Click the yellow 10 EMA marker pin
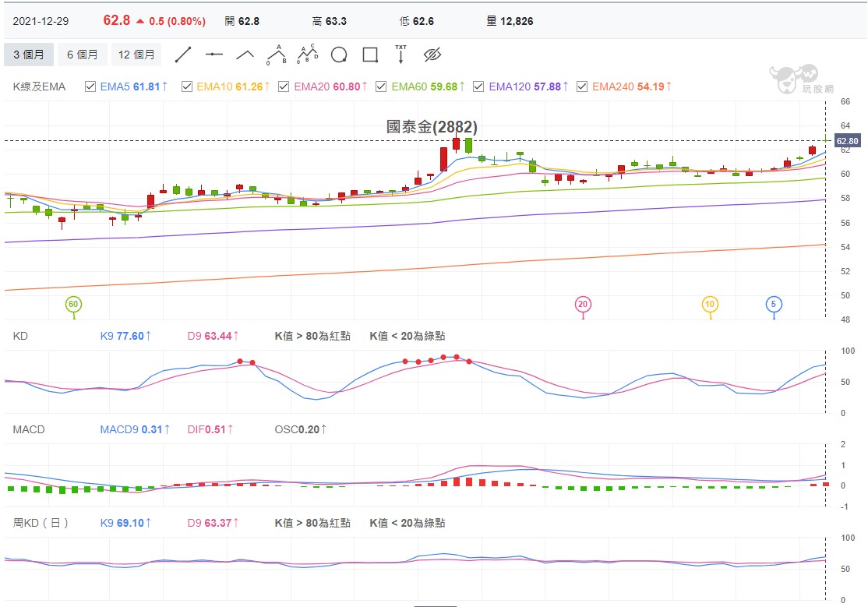 pos(710,304)
